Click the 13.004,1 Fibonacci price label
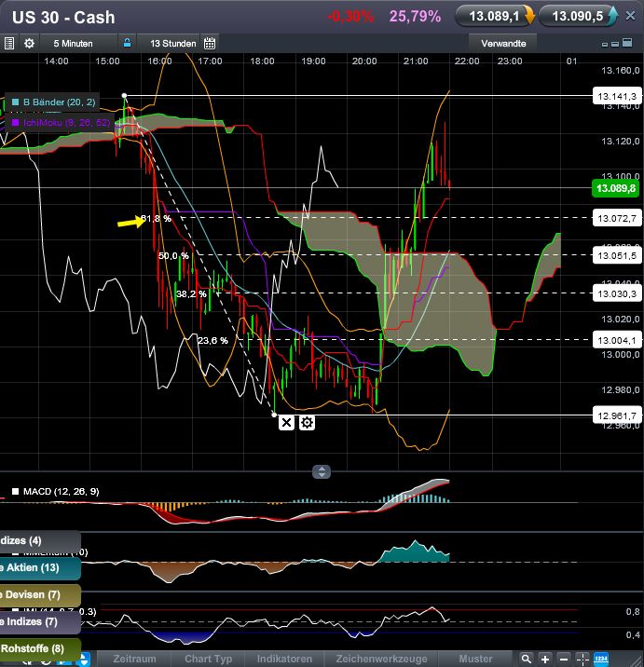Screen dimensions: 644x667 [x=617, y=340]
